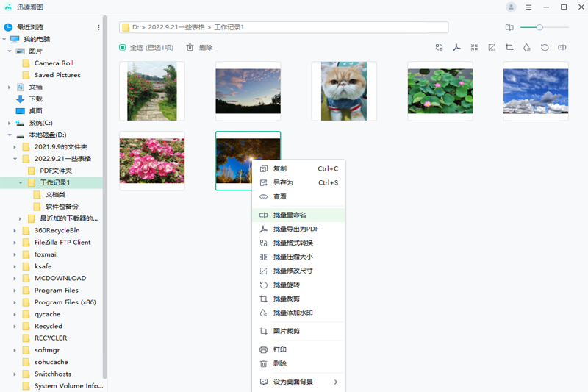This screenshot has width=588, height=392.
Task: Collapse the 工作记录1 folder tree node
Action: [x=21, y=182]
